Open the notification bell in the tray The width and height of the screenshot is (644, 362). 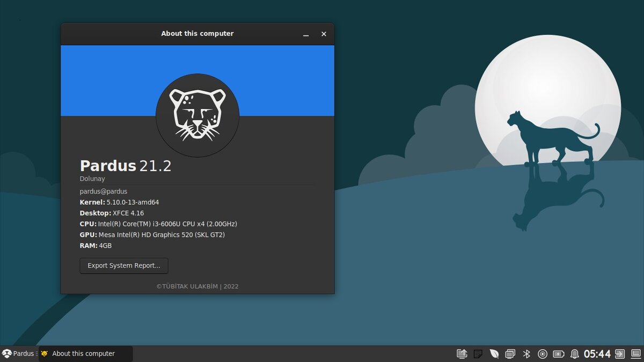tap(574, 353)
